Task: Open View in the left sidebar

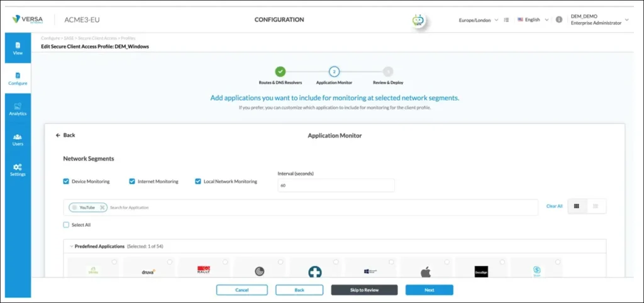Action: [18, 48]
